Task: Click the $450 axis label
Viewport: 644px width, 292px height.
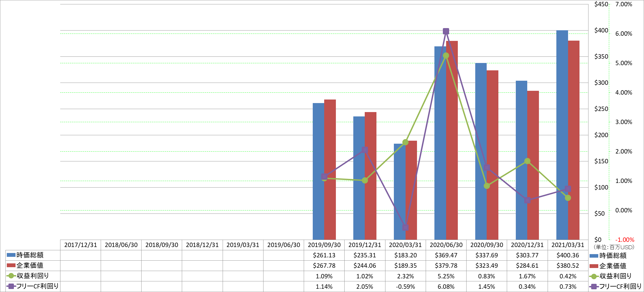Action: coord(601,4)
